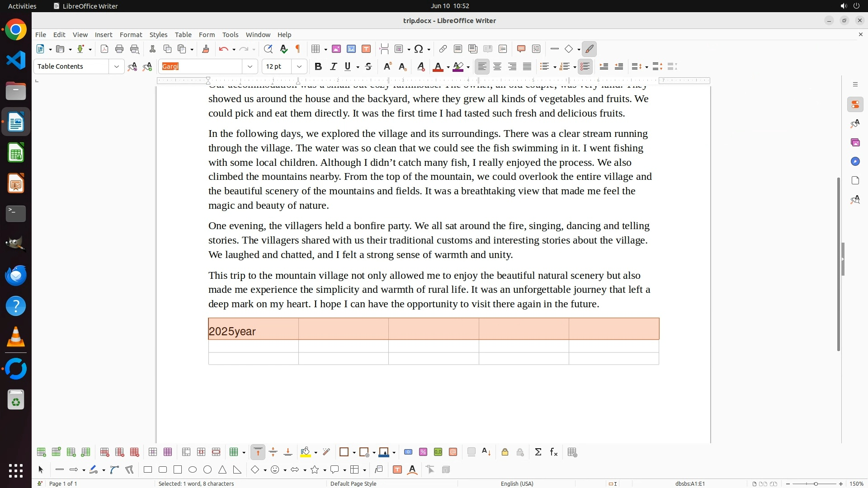
Task: Open the Format menu
Action: tap(131, 35)
